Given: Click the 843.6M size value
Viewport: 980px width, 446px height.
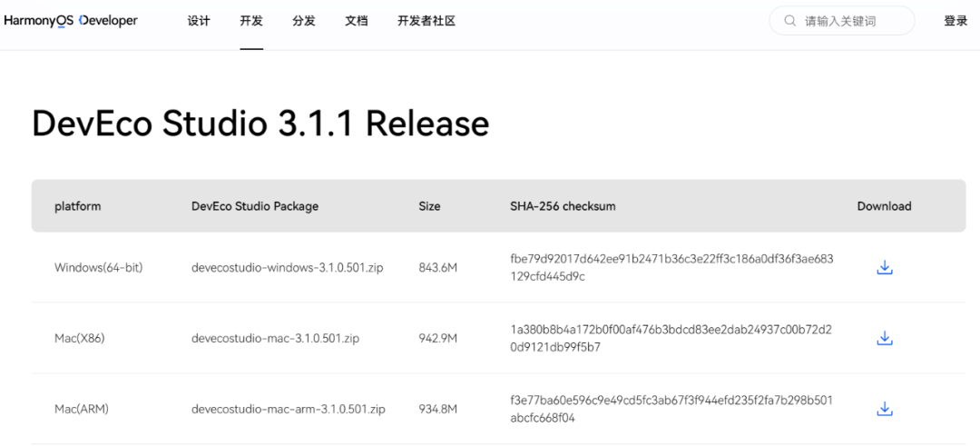Looking at the screenshot, I should click(438, 268).
